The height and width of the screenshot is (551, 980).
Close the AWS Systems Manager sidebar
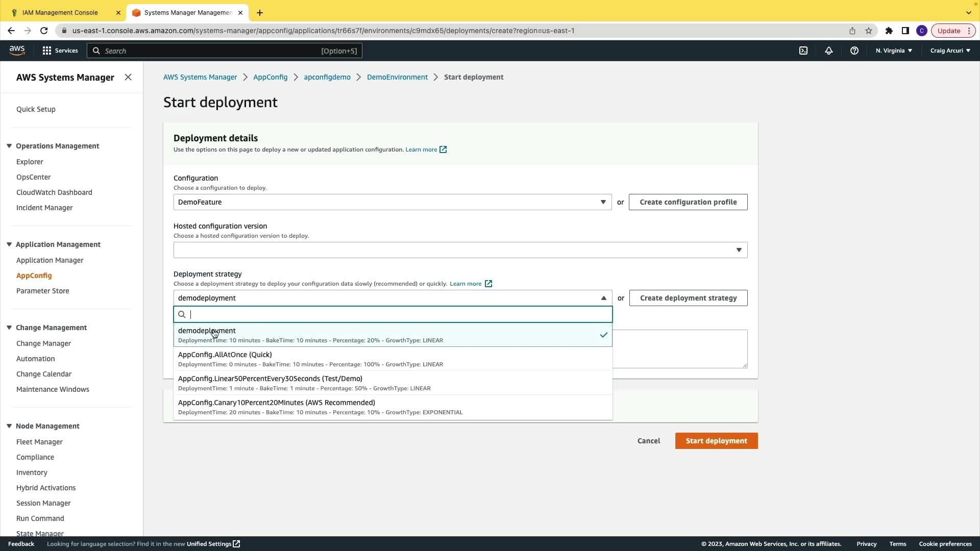click(x=128, y=77)
